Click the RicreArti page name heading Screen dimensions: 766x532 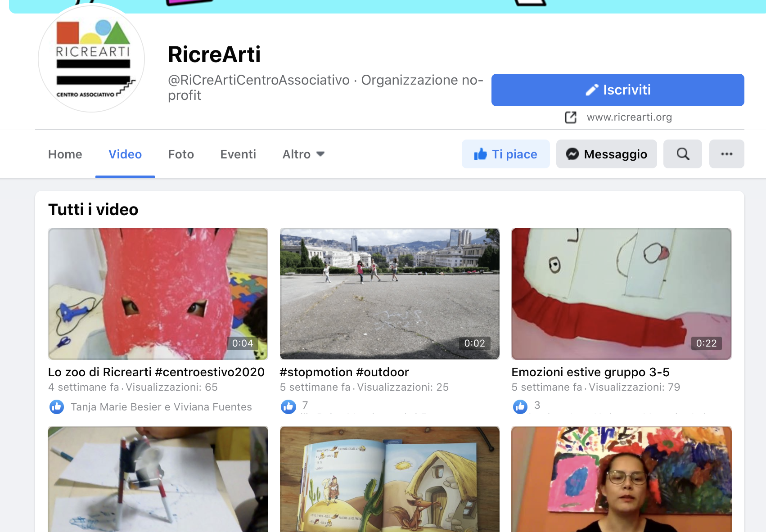pos(214,54)
